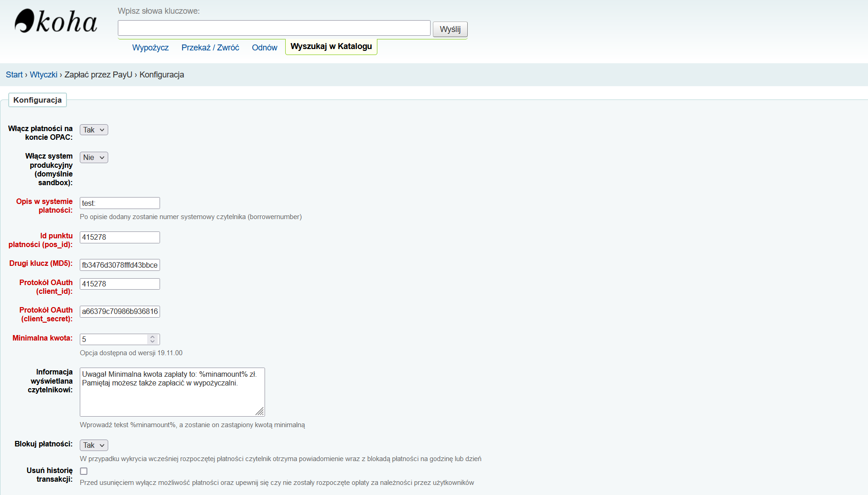This screenshot has height=495, width=868.
Task: Click the Opis w systemie płatności field
Action: coord(120,203)
